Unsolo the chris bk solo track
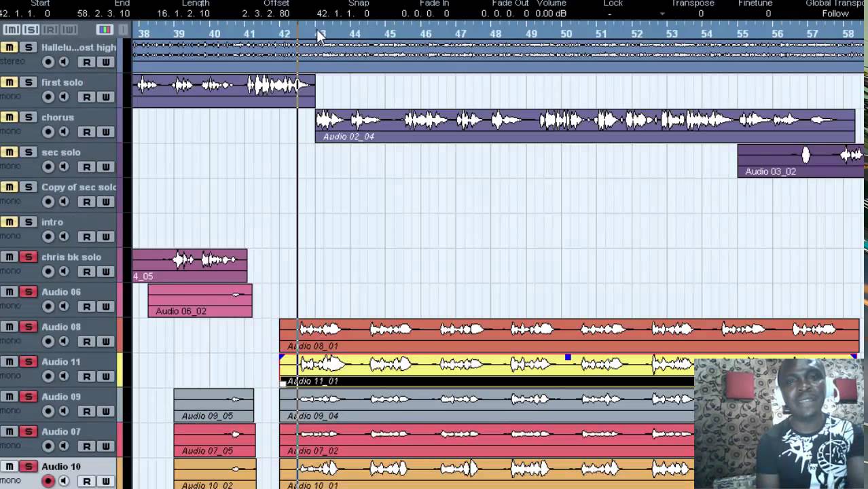The height and width of the screenshot is (489, 868). 29,257
